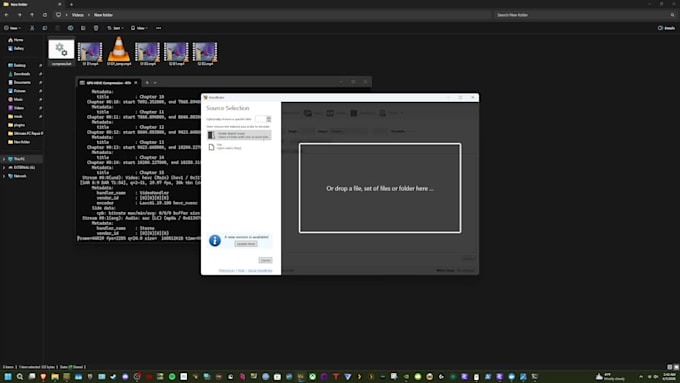Expand the EXTERNAL (G:) drive node
680x383 pixels.
pyautogui.click(x=4, y=167)
